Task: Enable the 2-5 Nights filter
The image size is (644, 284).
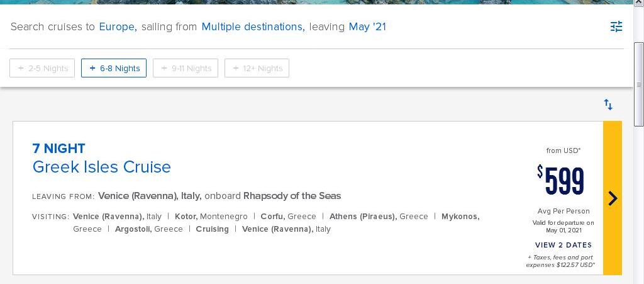Action: [42, 68]
